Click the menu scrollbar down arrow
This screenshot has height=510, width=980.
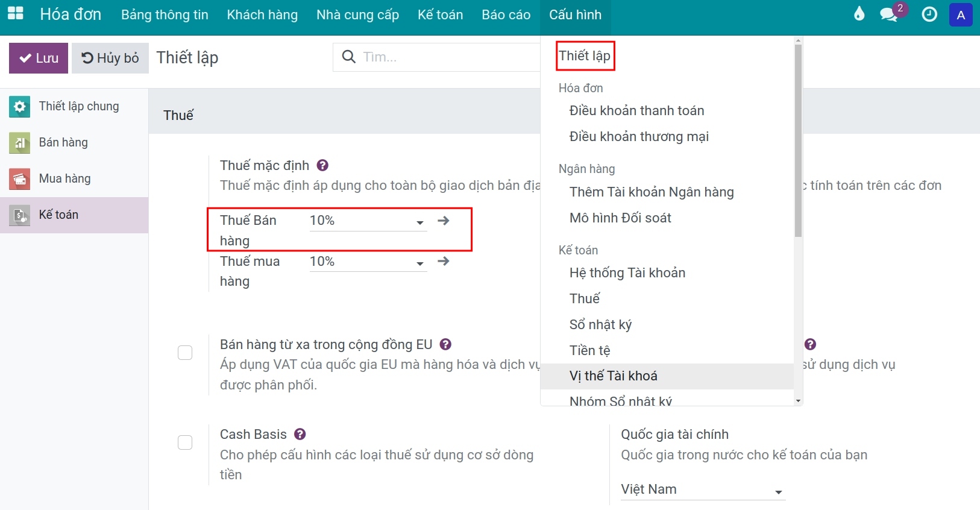click(798, 401)
